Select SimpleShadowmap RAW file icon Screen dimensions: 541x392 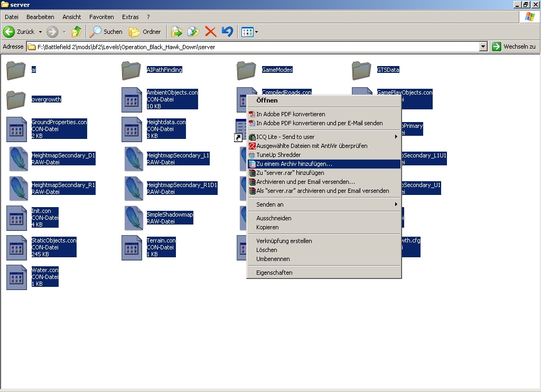click(x=134, y=218)
